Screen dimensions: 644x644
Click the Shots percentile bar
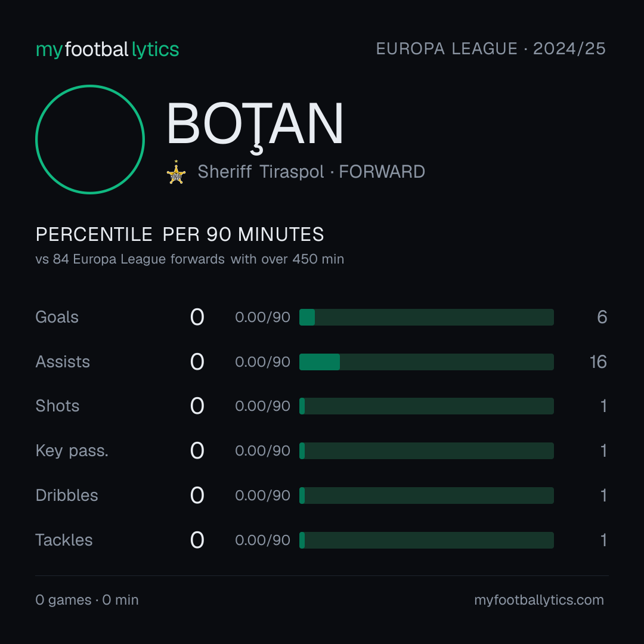click(426, 406)
